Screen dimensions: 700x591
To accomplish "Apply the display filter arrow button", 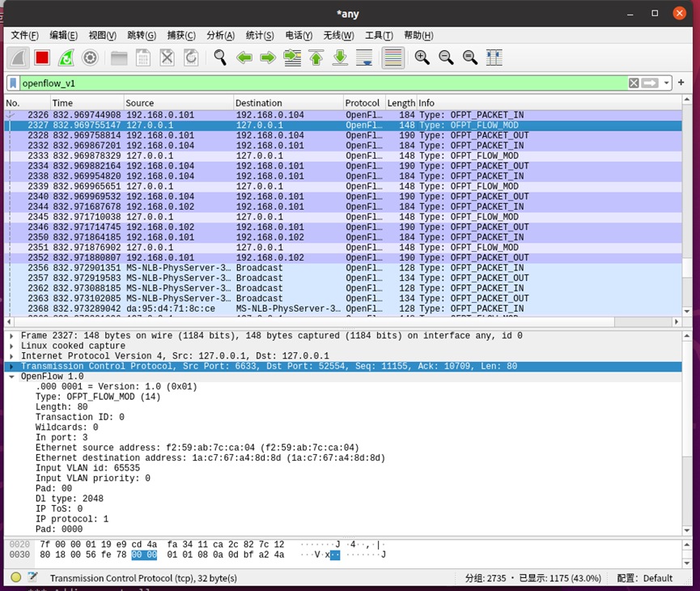I will click(x=650, y=83).
